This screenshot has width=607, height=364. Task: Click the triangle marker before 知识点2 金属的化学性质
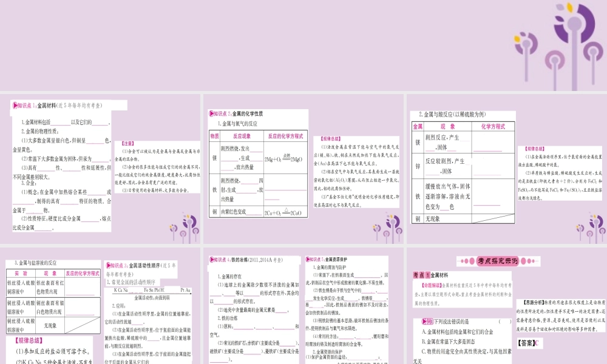[211, 113]
